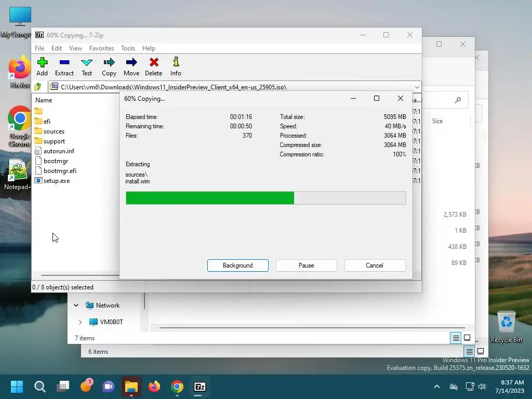Open the View menu
This screenshot has width=532, height=399.
point(75,48)
